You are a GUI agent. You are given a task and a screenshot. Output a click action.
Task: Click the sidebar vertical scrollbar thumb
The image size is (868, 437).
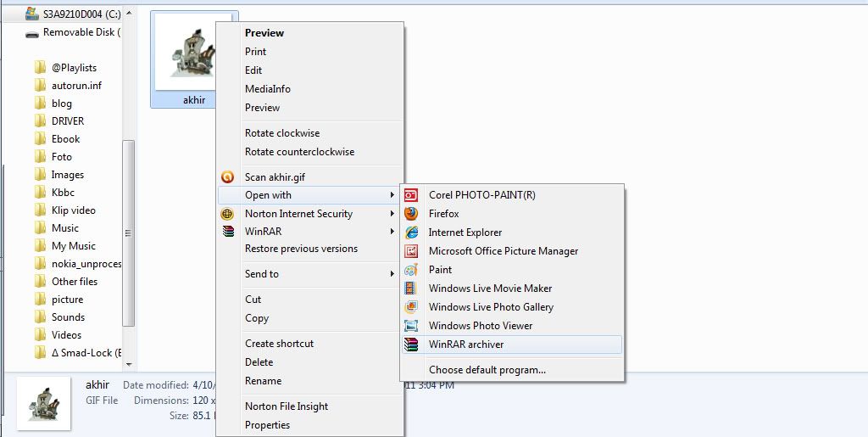[129, 233]
